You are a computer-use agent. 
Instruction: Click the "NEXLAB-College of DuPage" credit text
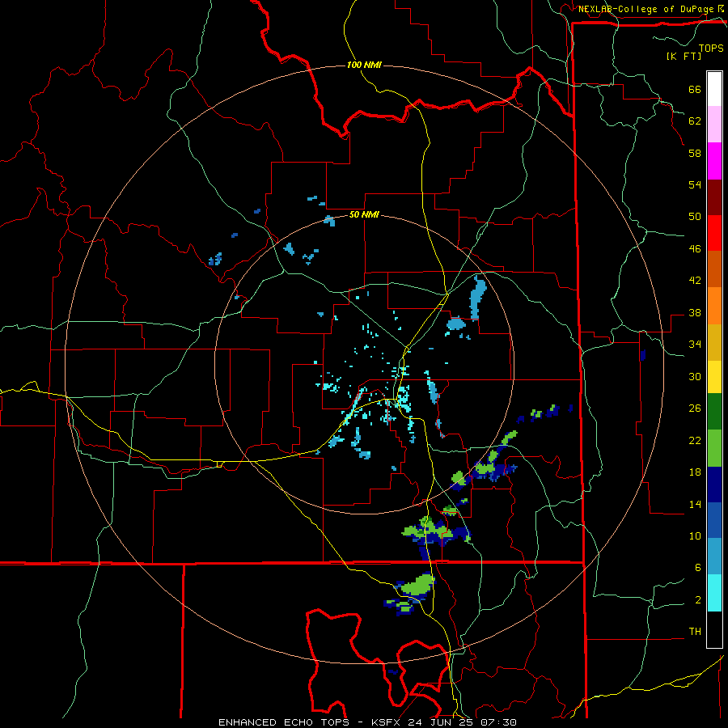tap(645, 9)
